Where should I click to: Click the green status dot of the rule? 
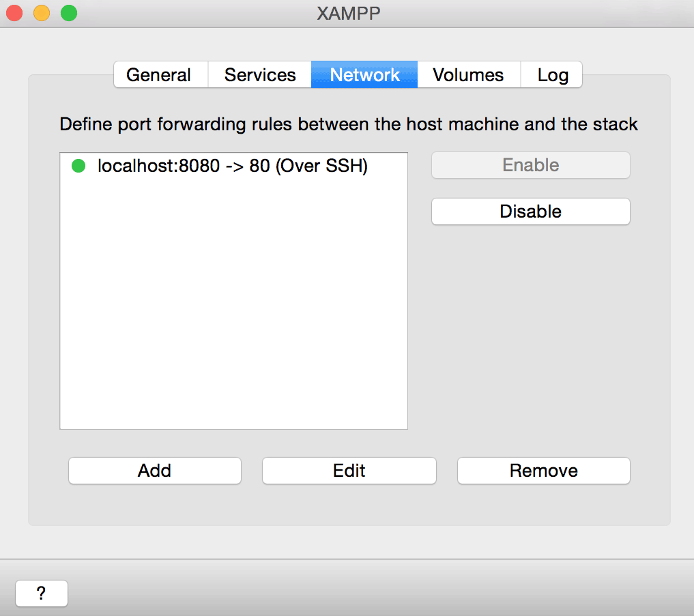[x=78, y=166]
